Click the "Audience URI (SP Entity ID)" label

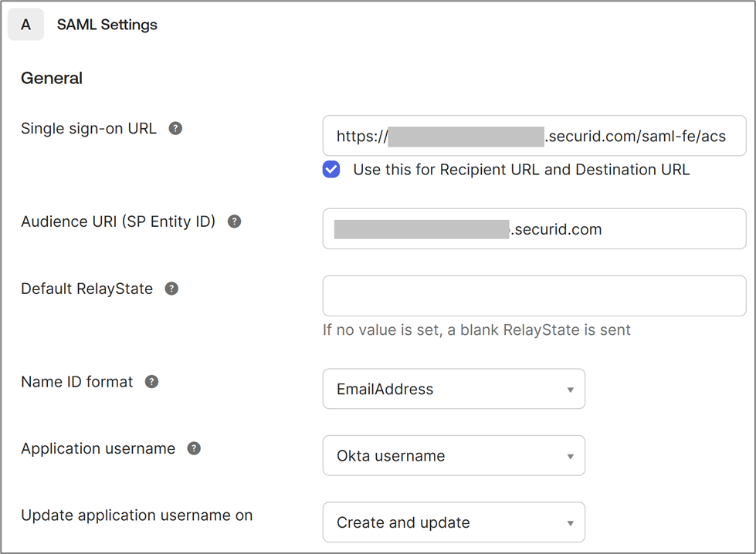(x=118, y=221)
